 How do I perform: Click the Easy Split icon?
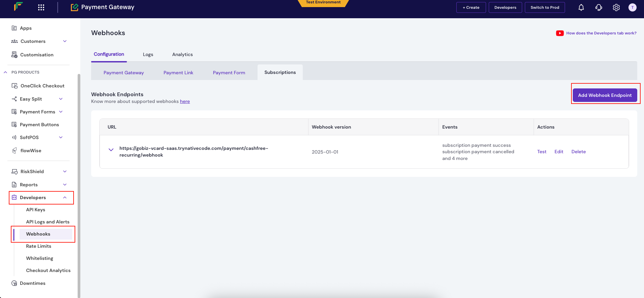tap(14, 99)
